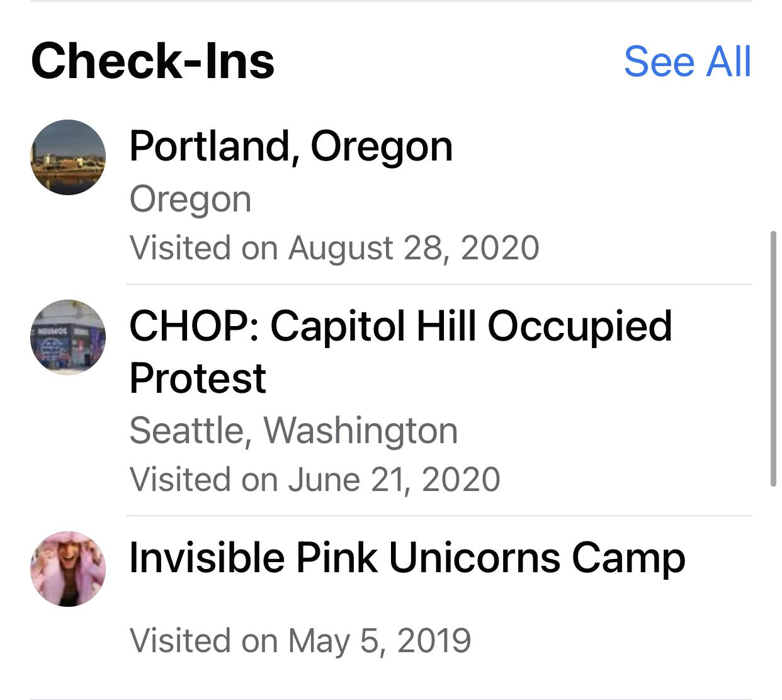Image resolution: width=782 pixels, height=700 pixels.
Task: Tap the 'Seattle, Washington' location text
Action: coord(293,431)
